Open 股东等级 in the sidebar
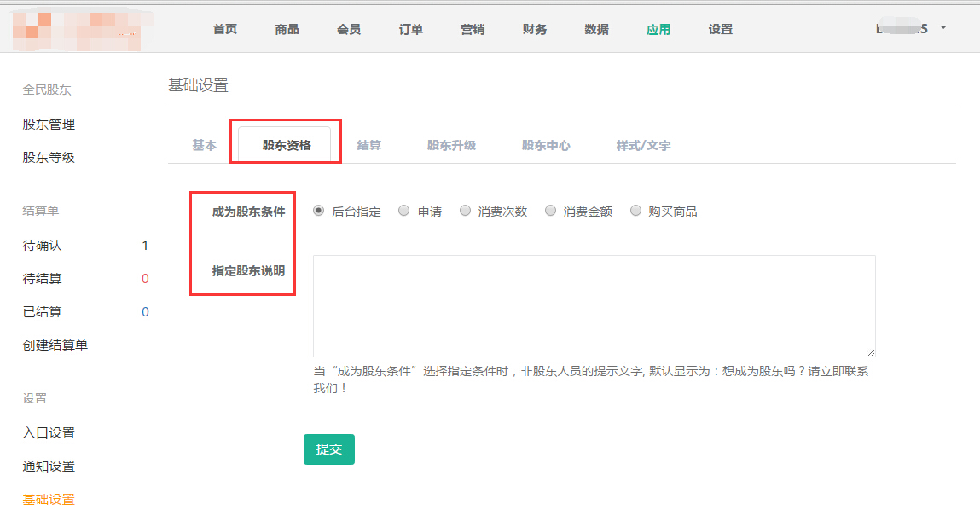This screenshot has width=980, height=516. (x=49, y=158)
